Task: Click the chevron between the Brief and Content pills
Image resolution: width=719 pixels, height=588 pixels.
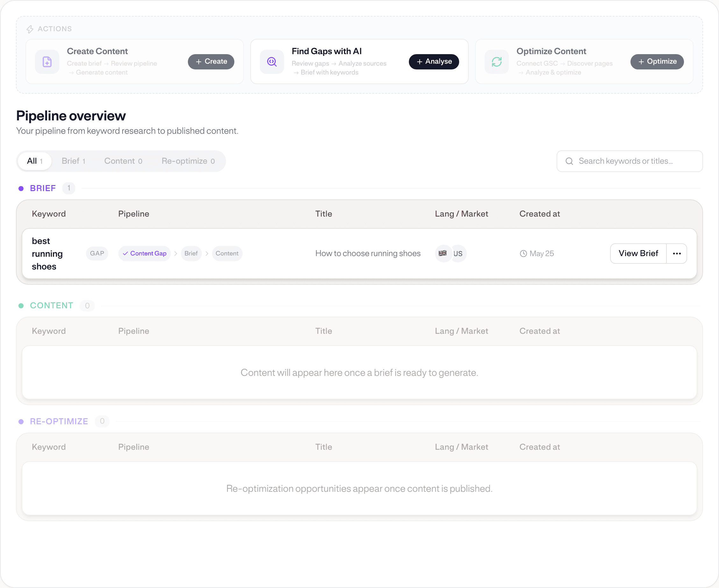Action: point(207,254)
